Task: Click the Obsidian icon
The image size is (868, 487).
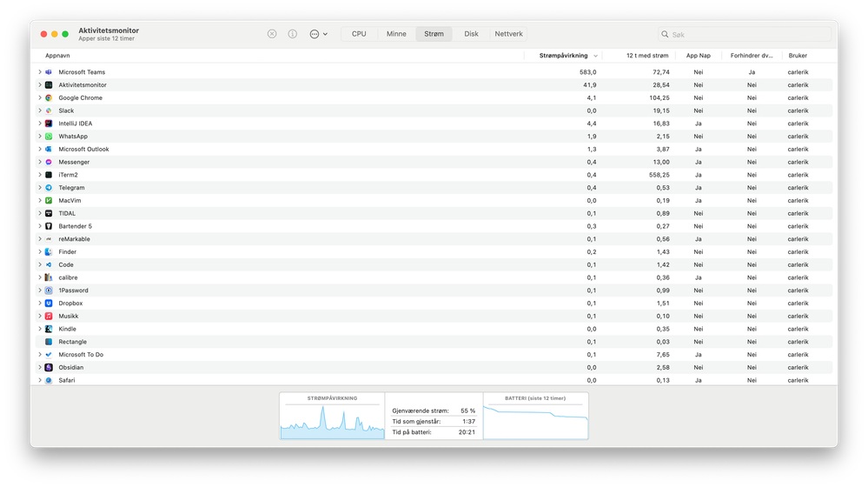Action: 49,367
